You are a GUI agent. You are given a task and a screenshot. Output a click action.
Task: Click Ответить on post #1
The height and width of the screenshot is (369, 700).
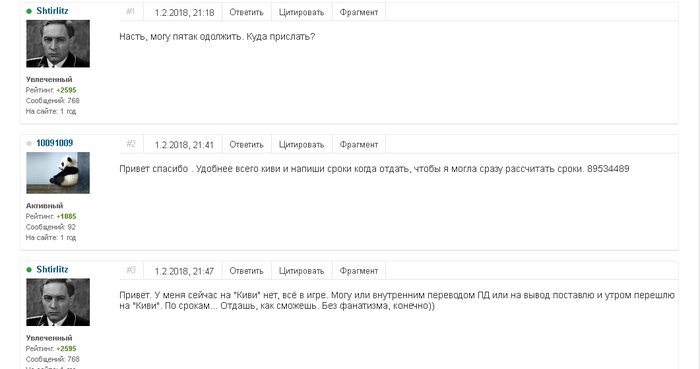point(246,12)
